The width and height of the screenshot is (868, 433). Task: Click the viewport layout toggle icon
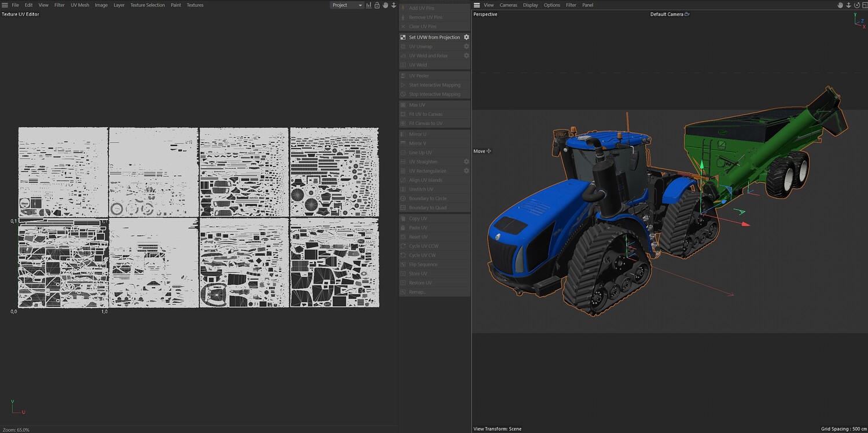click(864, 5)
